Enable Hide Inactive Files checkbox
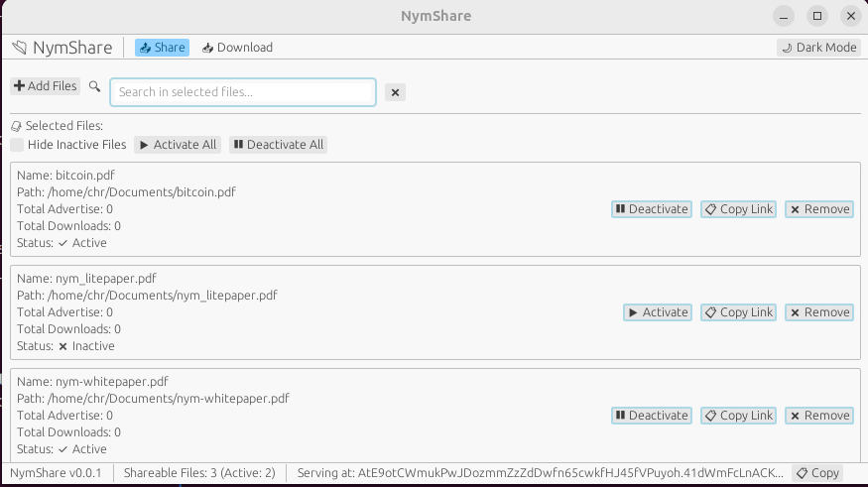The width and height of the screenshot is (868, 487). (x=18, y=145)
